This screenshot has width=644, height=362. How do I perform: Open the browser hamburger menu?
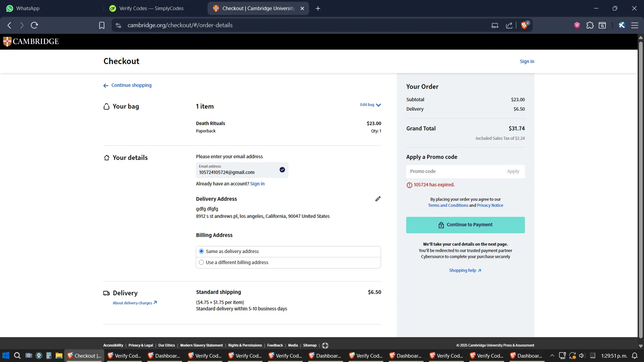tap(635, 25)
